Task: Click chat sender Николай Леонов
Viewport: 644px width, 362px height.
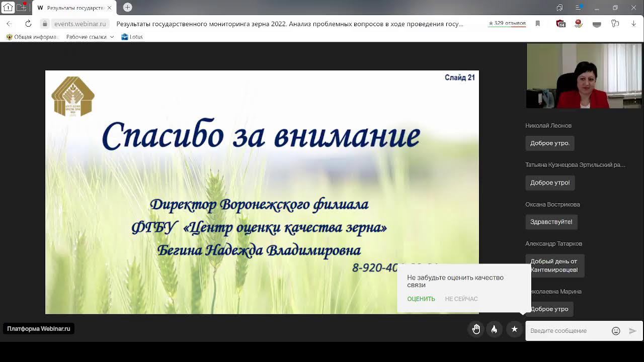Action: pos(548,126)
